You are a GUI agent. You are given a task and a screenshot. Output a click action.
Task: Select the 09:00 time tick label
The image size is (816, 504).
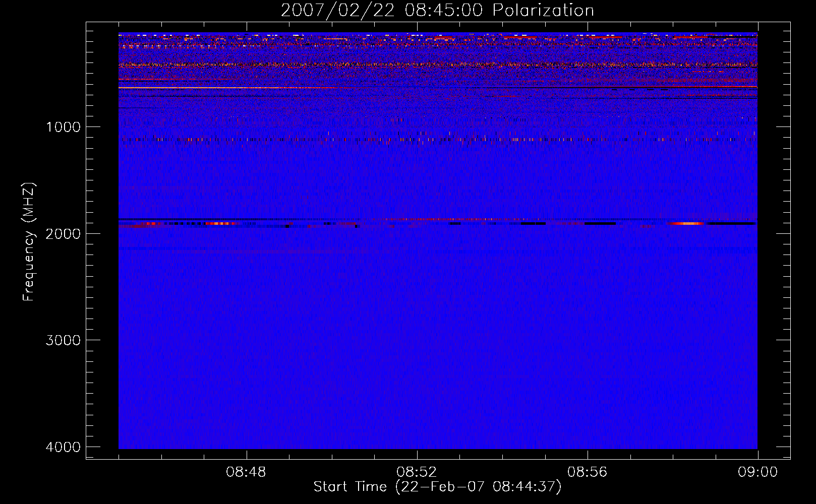757,472
